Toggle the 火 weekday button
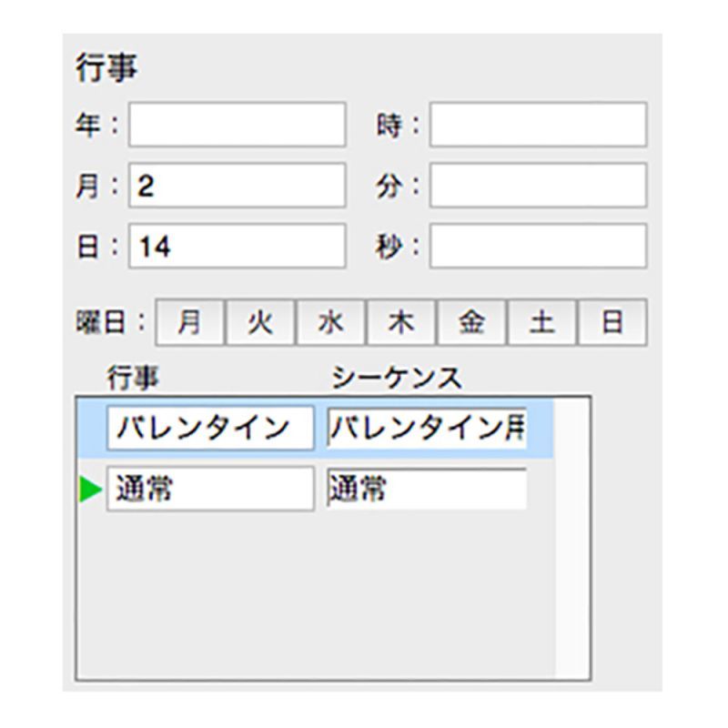728x728 pixels. click(260, 322)
